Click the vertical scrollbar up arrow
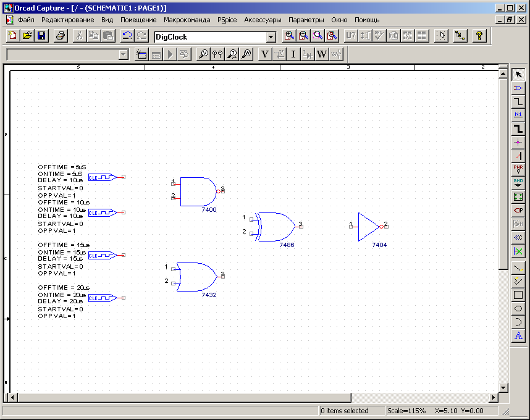This screenshot has height=420, width=530. [503, 73]
